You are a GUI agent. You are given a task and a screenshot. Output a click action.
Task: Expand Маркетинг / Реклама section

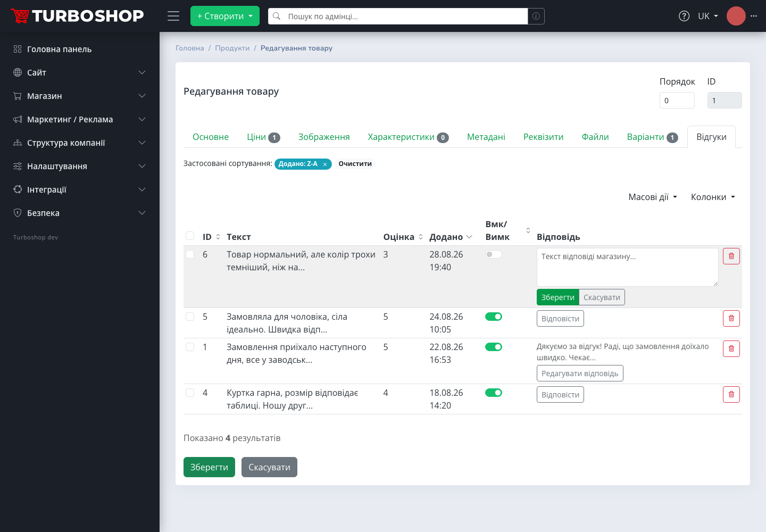pos(142,119)
